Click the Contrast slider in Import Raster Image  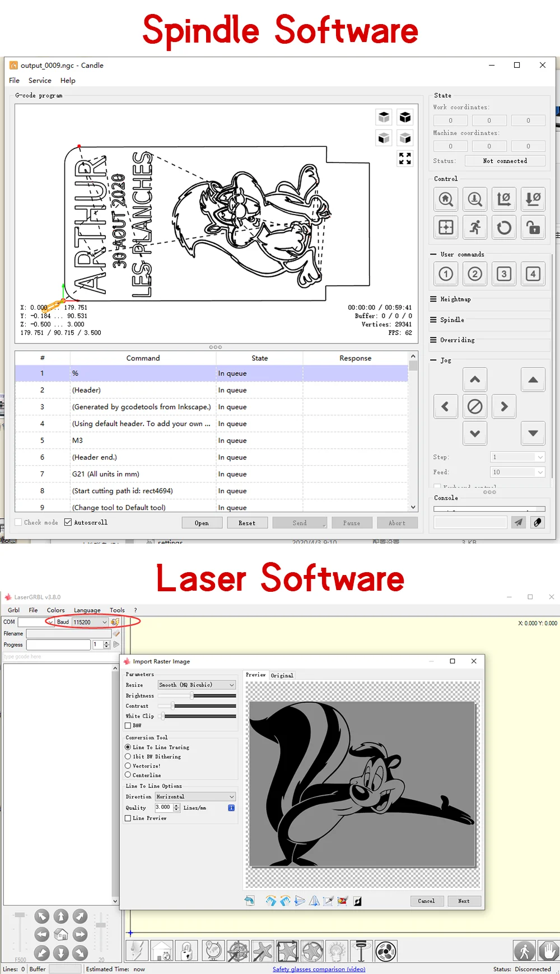coord(197,706)
